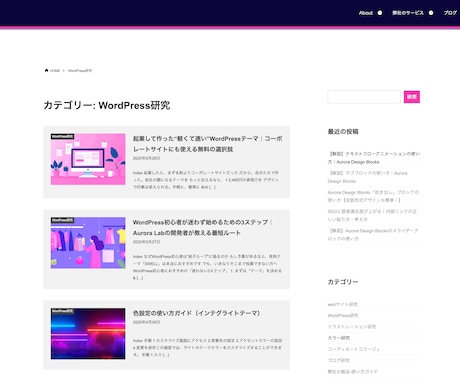Click the HOME breadcrumb house icon
Image resolution: width=460 pixels, height=380 pixels.
point(46,70)
